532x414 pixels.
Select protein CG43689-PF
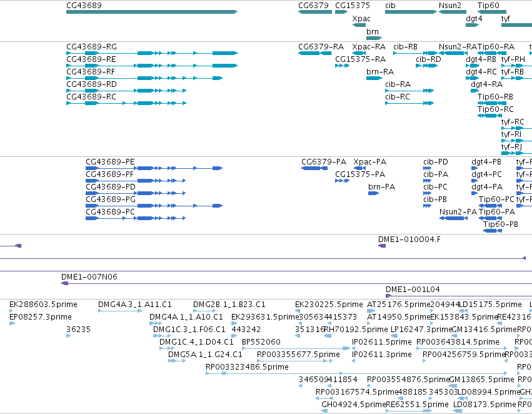pos(136,181)
